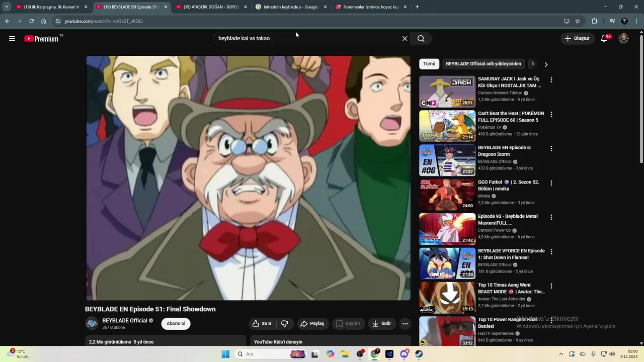This screenshot has height=362, width=644.
Task: Open BEYBLADE EN Episode 6 thumbnail
Action: [447, 160]
